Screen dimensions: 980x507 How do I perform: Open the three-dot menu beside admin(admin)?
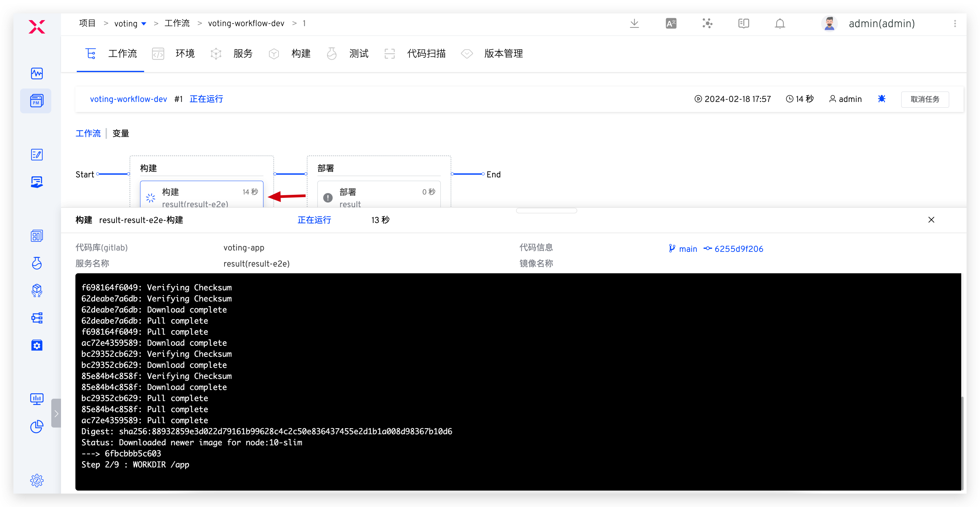tap(955, 23)
